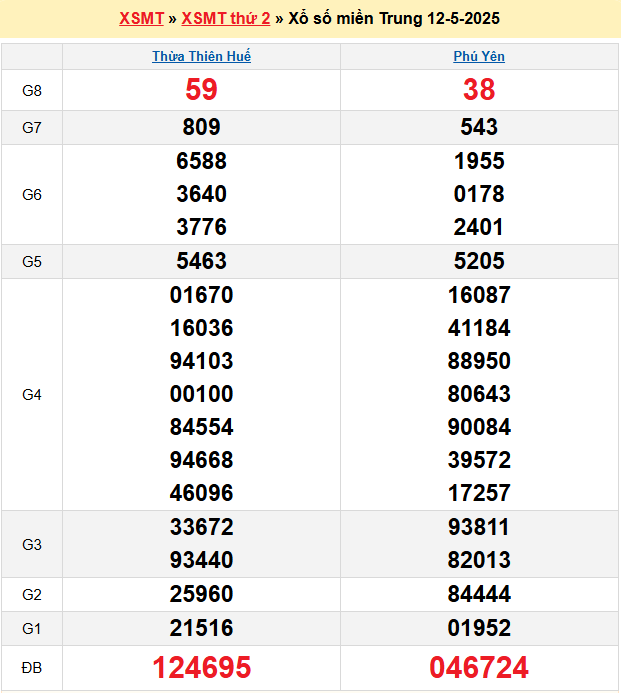Select the G2 result 84444
The image size is (621, 693).
[x=479, y=594]
